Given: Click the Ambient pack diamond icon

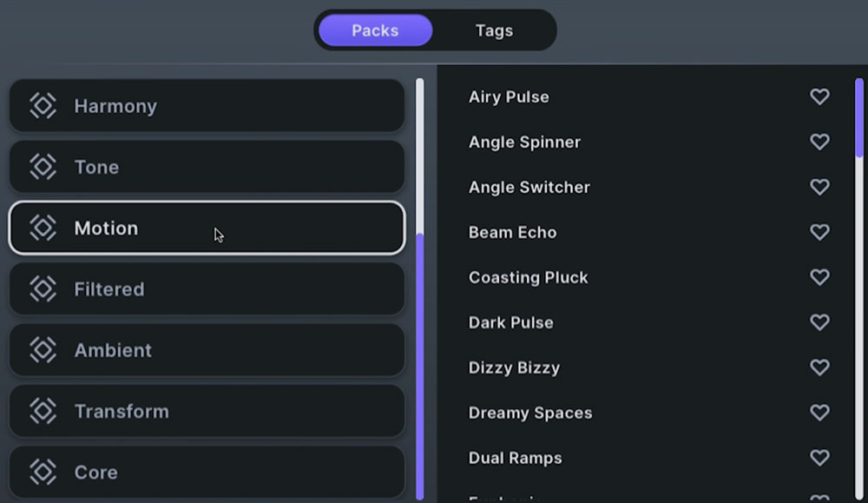Looking at the screenshot, I should pos(43,350).
